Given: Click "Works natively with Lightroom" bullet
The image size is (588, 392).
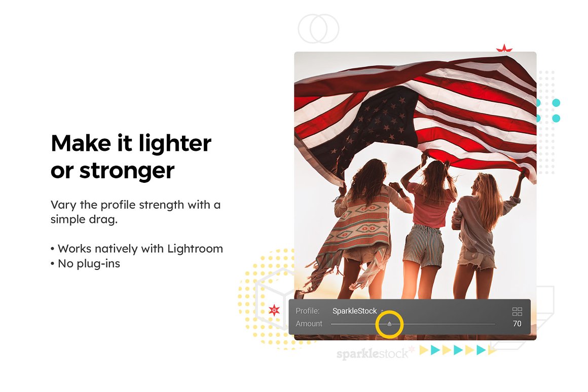Looking at the screenshot, I should [137, 249].
